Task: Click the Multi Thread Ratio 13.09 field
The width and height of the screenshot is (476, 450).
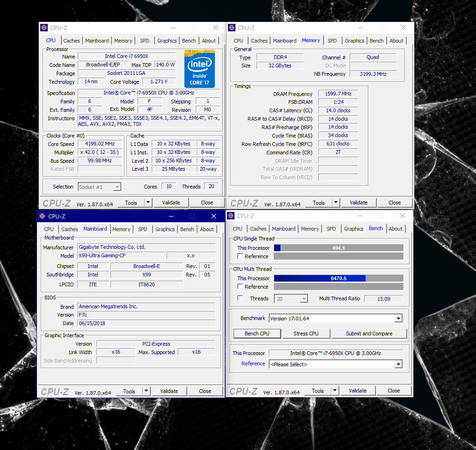Action: point(383,299)
